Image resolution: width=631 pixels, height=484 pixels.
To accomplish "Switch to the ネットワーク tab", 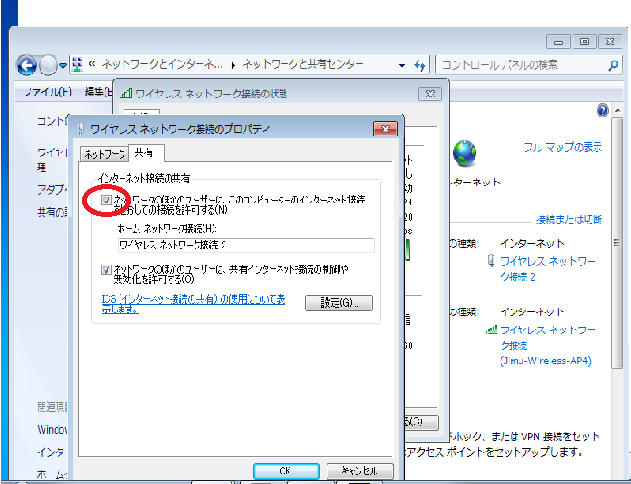I will tap(104, 153).
